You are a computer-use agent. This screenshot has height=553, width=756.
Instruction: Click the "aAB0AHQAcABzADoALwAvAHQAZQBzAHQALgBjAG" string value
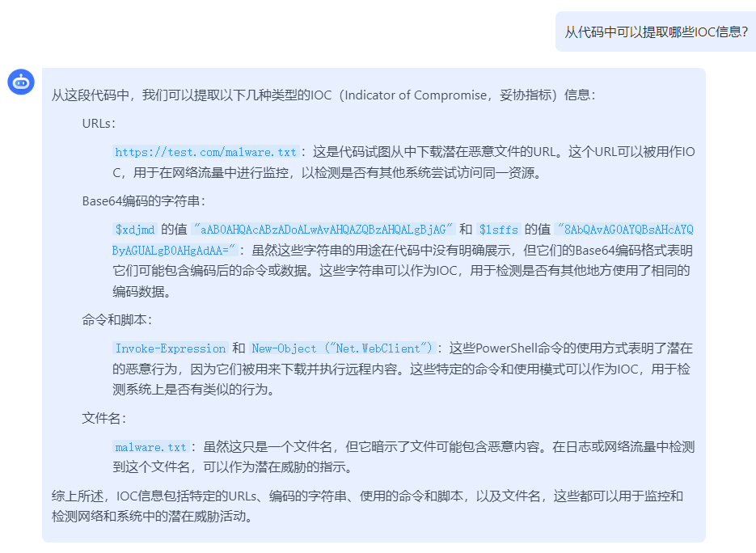pos(323,230)
